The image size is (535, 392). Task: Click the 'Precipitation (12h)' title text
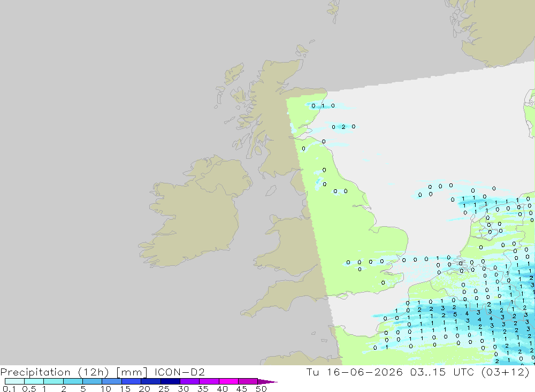(x=55, y=372)
